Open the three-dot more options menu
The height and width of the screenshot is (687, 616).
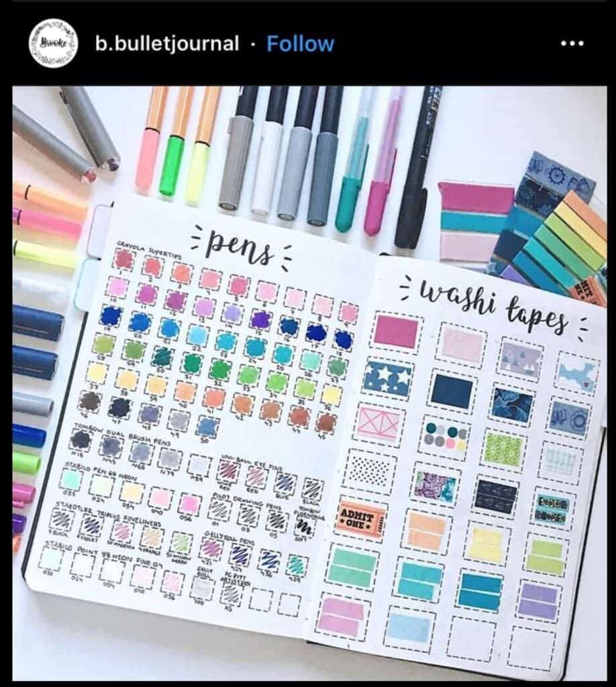pos(572,44)
